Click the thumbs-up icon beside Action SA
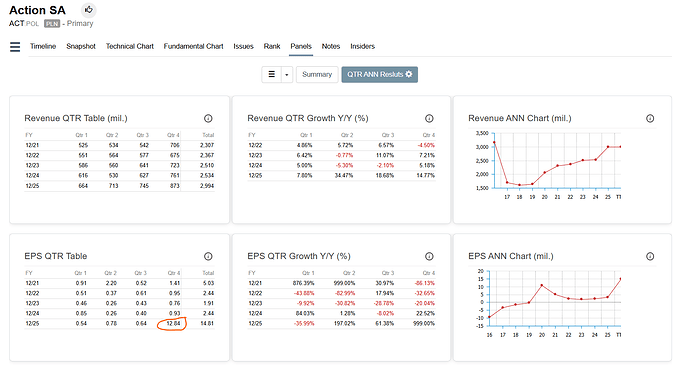690x365 pixels. tap(88, 10)
